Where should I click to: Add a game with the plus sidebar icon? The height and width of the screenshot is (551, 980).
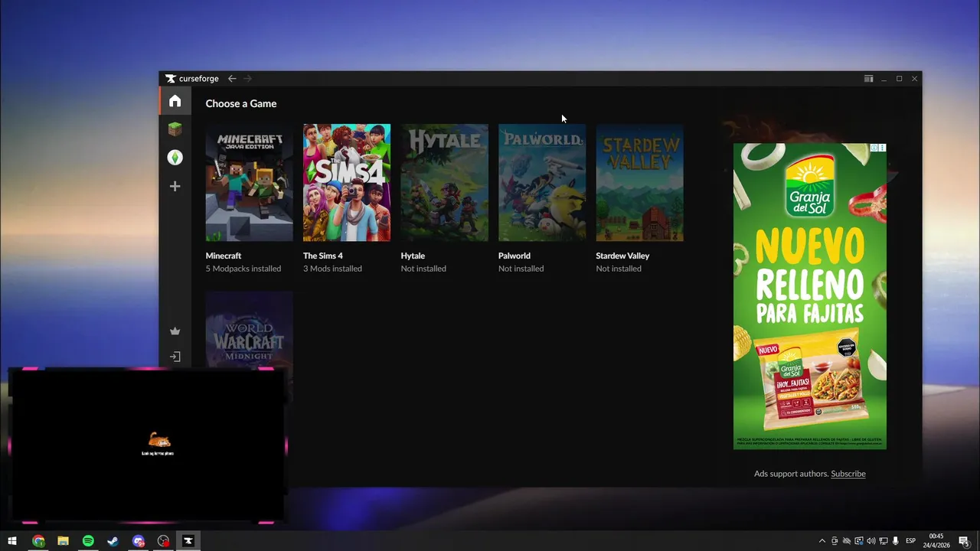[175, 186]
